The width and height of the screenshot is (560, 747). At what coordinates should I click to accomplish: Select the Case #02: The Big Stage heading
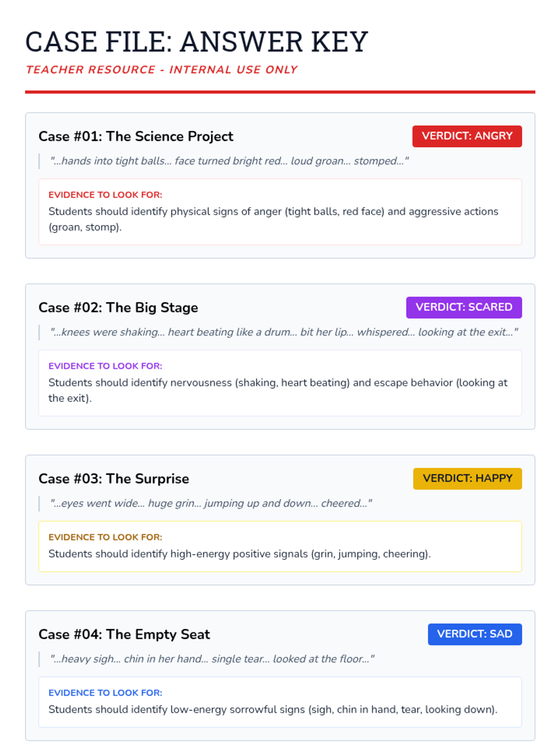118,308
